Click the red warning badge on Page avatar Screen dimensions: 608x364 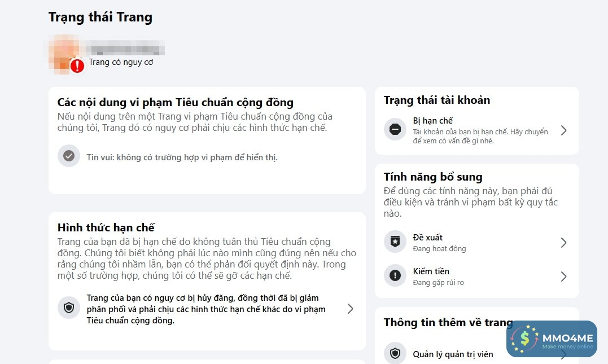[x=77, y=66]
